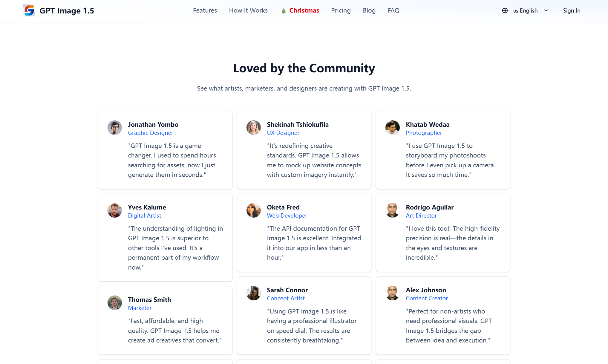The image size is (608, 364).
Task: Click Khatab Wedaa's profile picture
Action: [x=393, y=128]
